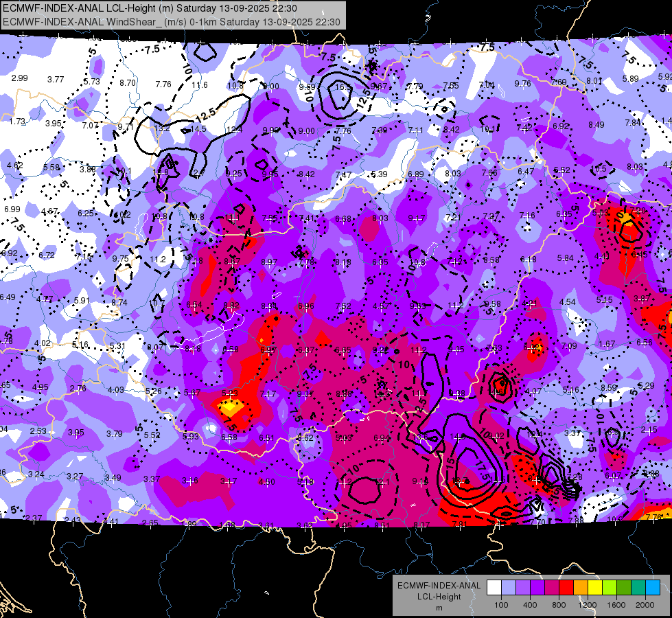Click the wind shear value 8.59
The image size is (672, 618).
609,388
